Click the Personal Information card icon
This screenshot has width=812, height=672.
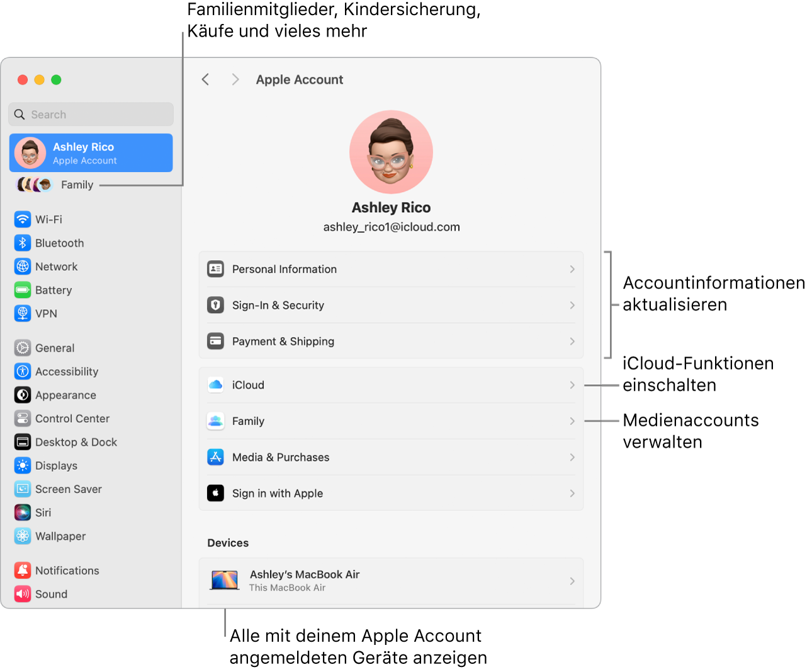215,269
